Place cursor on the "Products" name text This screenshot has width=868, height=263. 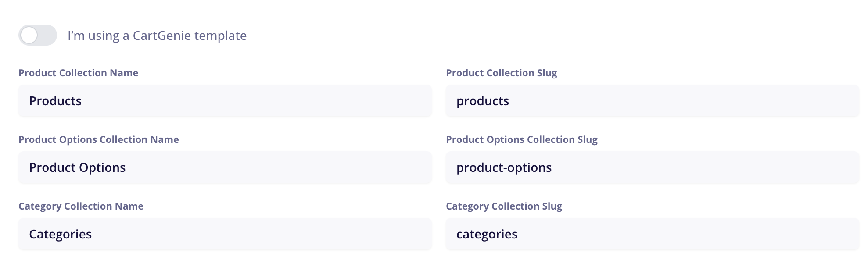pos(55,101)
